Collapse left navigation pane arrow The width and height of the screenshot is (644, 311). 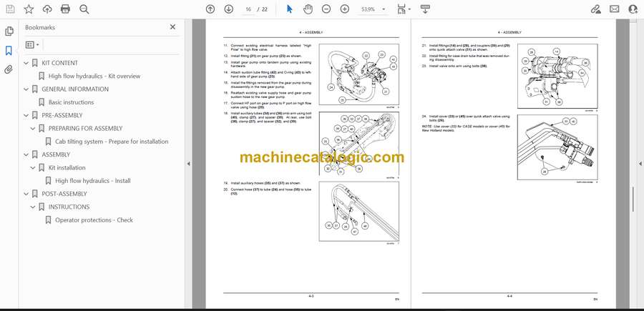pyautogui.click(x=188, y=164)
